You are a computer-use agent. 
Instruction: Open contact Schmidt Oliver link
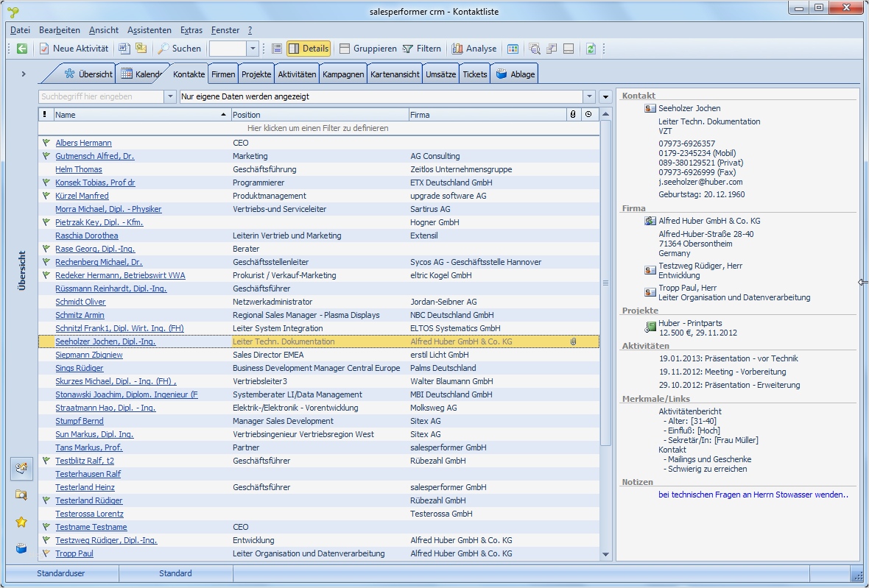coord(80,302)
